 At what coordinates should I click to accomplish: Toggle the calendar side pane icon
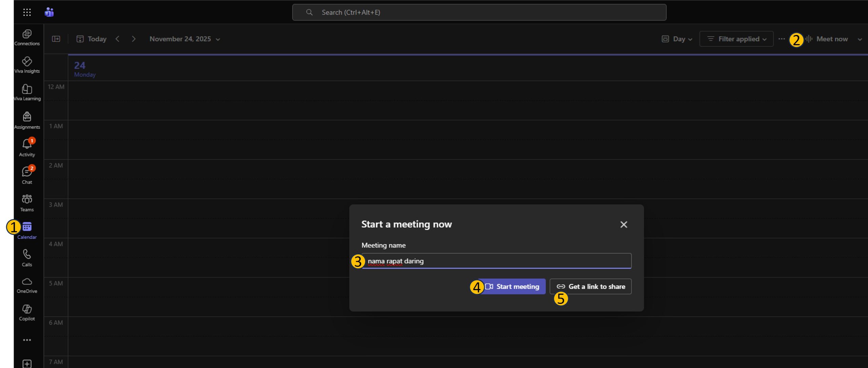(56, 39)
